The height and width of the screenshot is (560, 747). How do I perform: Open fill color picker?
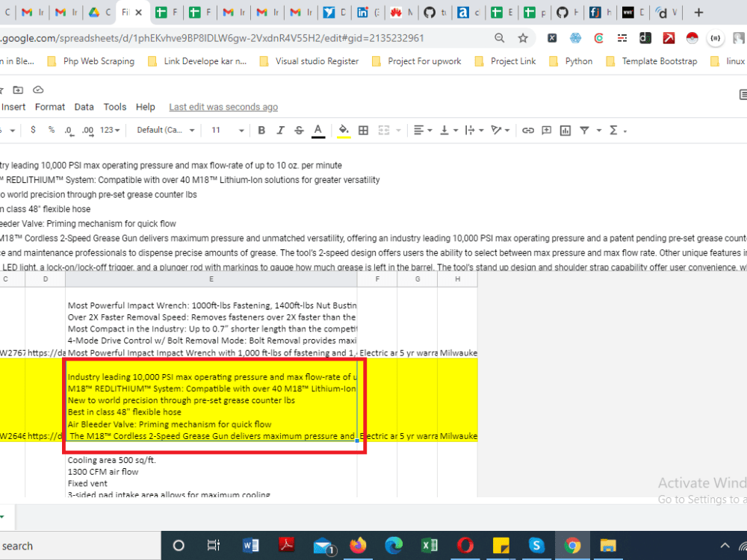pos(344,131)
